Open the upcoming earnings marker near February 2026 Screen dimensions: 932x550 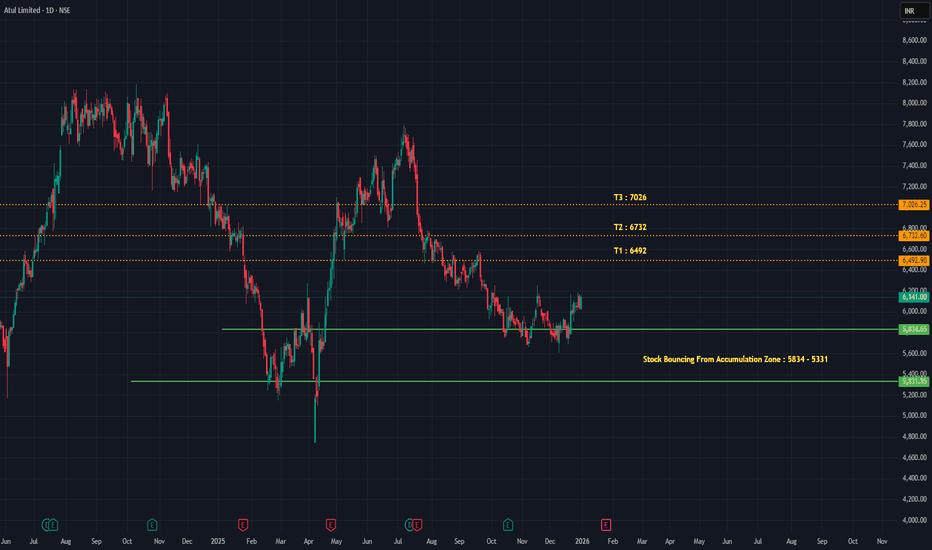point(605,523)
